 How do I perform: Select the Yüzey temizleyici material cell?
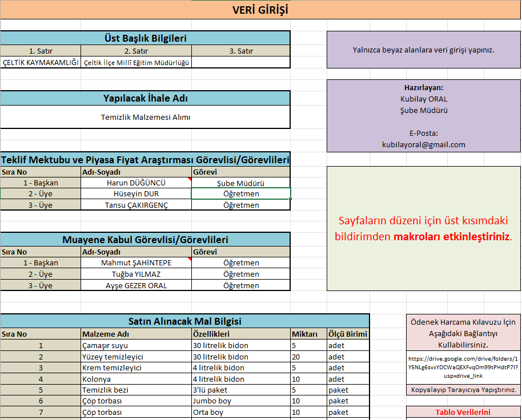click(136, 357)
